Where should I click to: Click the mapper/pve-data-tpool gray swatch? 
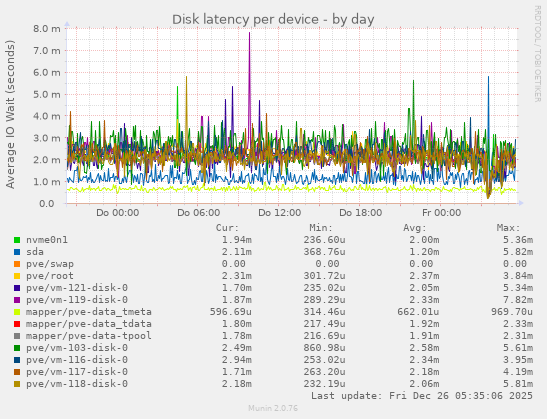coord(17,336)
